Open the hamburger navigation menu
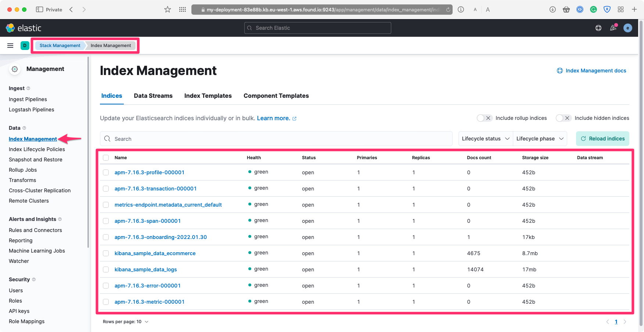Viewport: 644px width, 332px height. (10, 46)
